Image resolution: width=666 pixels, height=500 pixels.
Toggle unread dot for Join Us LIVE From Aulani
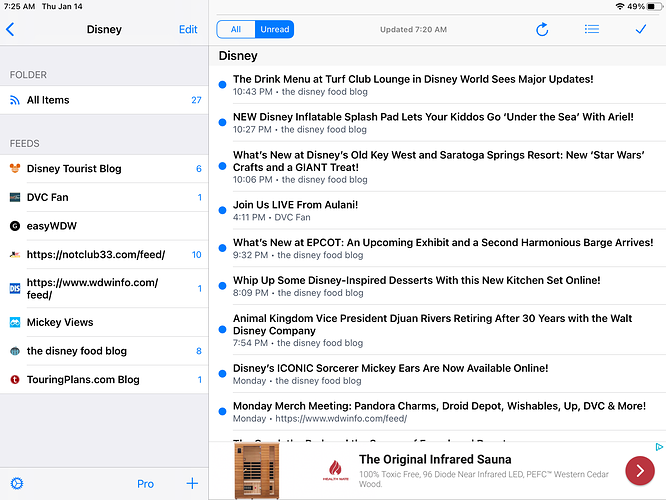222,210
